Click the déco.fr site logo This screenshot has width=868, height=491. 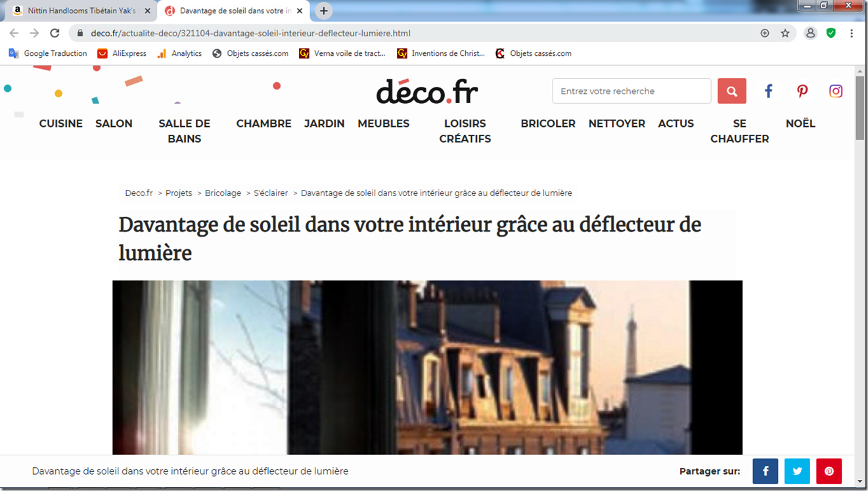(427, 91)
